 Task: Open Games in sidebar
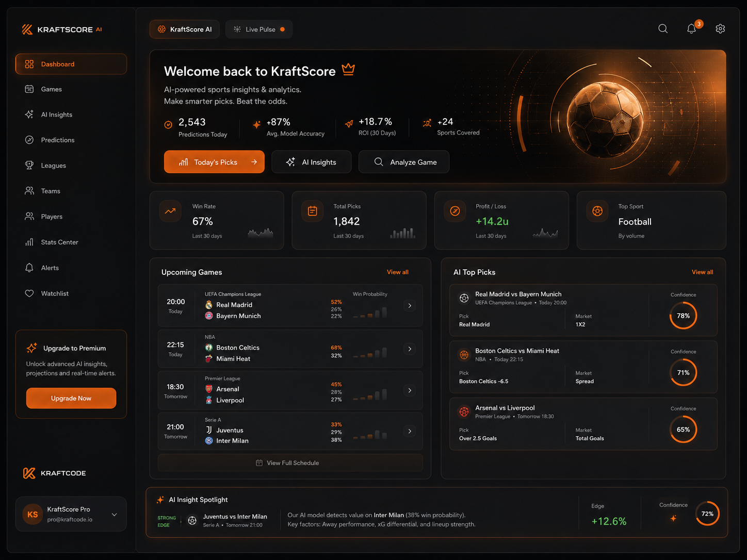click(71, 89)
